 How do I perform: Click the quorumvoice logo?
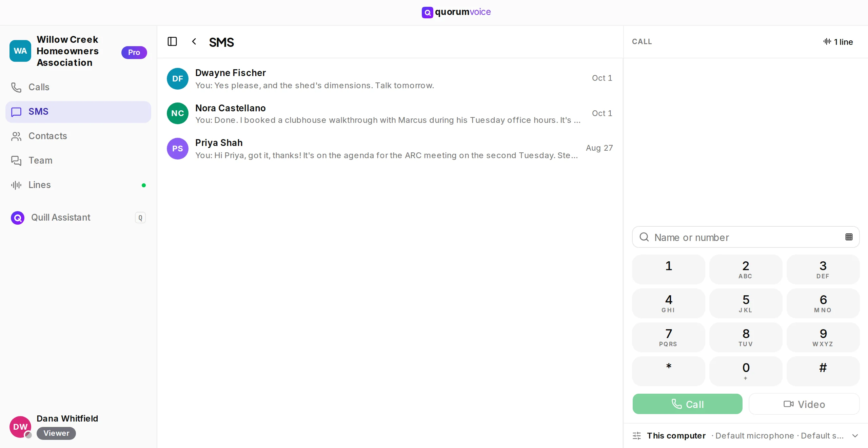click(456, 12)
